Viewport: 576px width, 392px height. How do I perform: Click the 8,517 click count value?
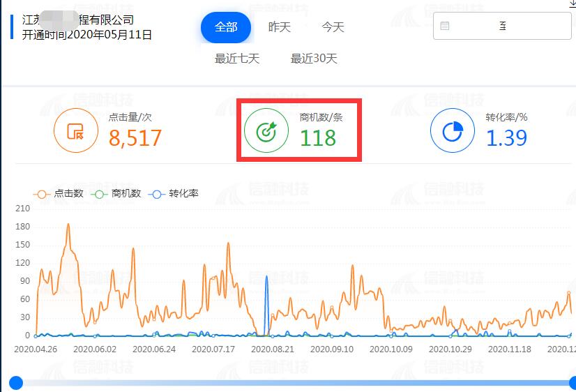[135, 138]
